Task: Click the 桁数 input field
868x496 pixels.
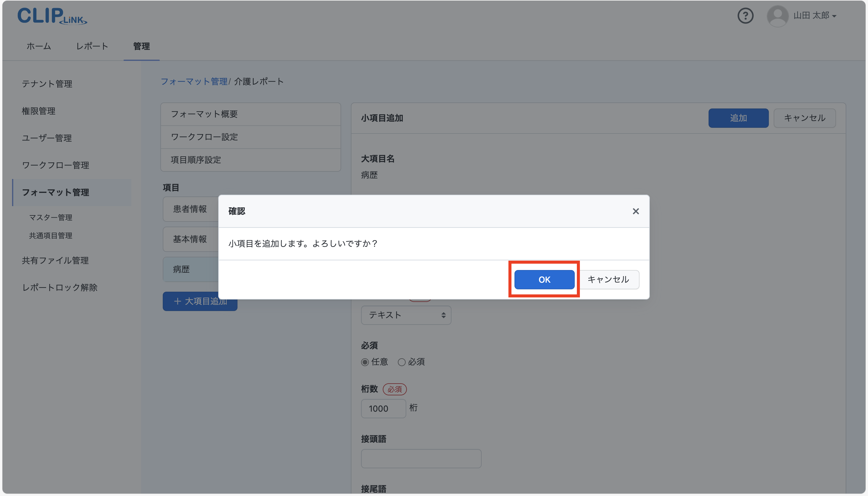Action: [383, 408]
